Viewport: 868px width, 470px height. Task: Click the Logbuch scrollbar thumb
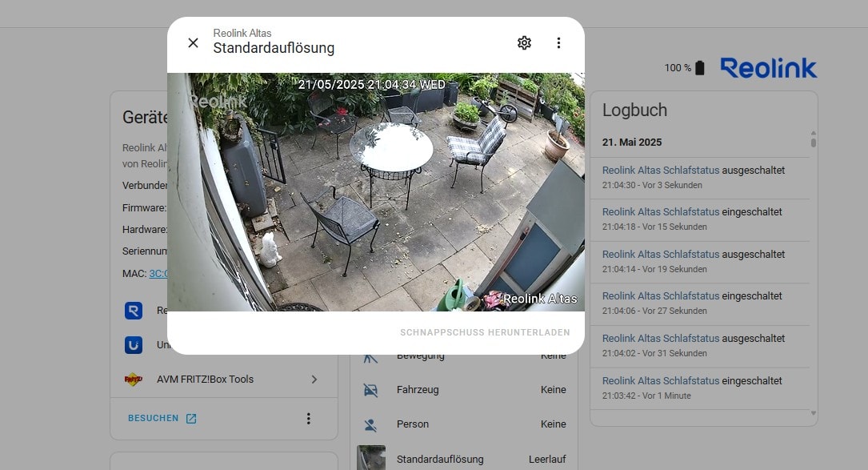pyautogui.click(x=813, y=143)
